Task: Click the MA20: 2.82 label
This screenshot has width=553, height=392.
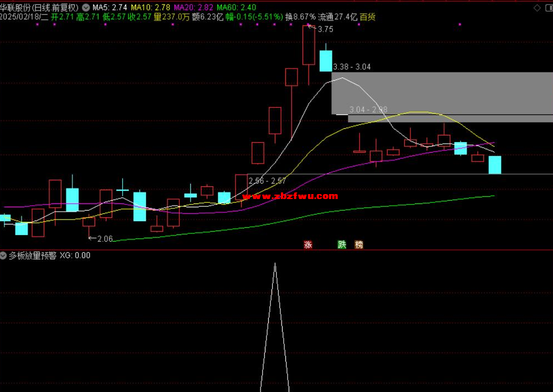Action: coord(193,7)
